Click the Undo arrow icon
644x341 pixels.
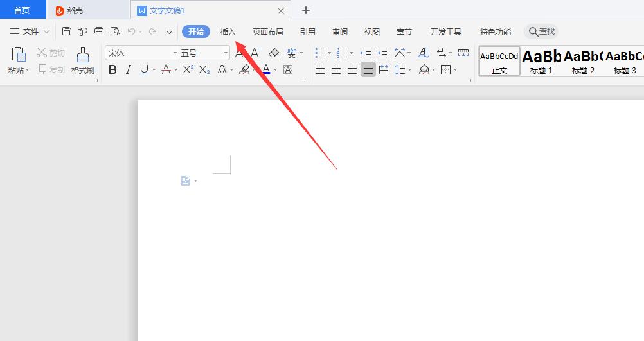pyautogui.click(x=131, y=31)
